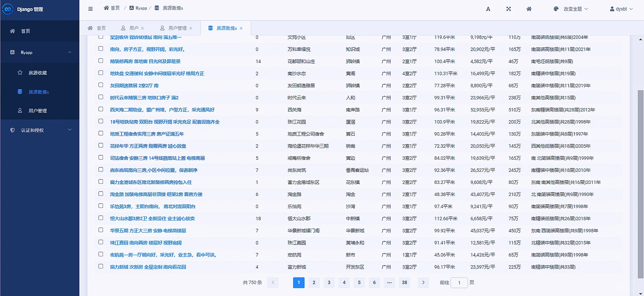This screenshot has height=296, width=644.
Task: Click the previous page arrow
Action: coord(273,283)
